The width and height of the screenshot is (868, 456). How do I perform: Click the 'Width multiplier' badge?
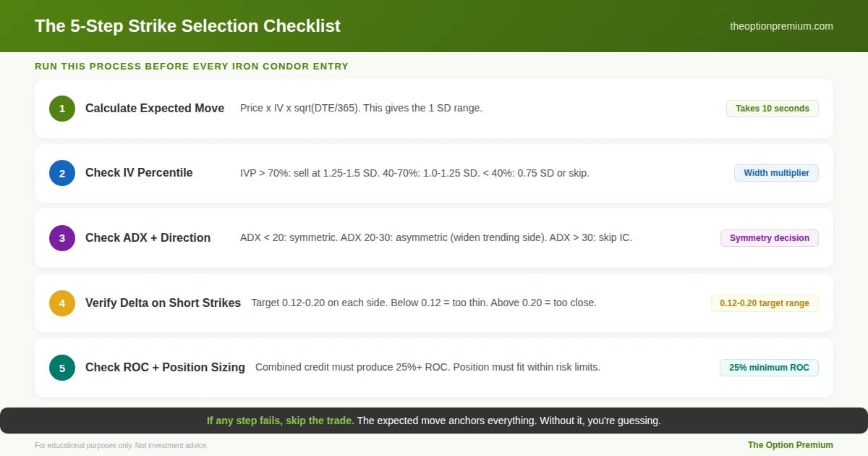pos(776,173)
